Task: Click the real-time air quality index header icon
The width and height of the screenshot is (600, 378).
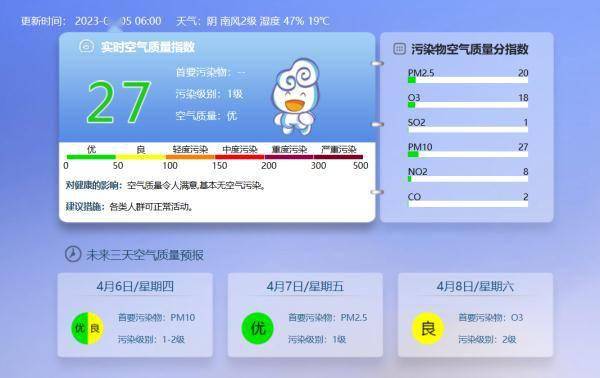Action: (x=86, y=47)
